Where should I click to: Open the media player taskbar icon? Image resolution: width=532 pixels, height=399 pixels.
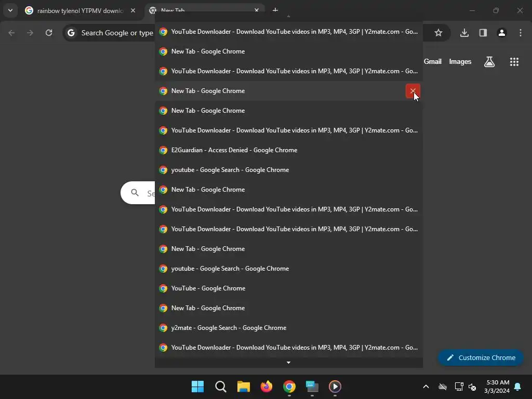[x=335, y=387]
